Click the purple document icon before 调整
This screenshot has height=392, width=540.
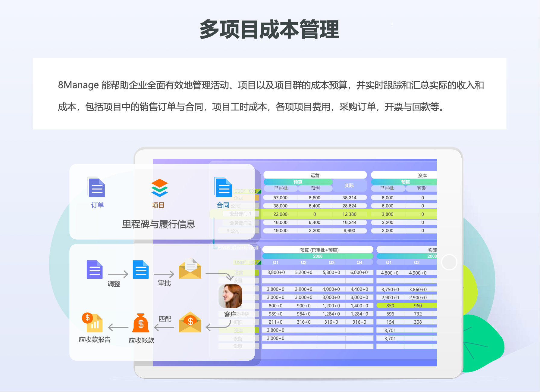tap(95, 269)
